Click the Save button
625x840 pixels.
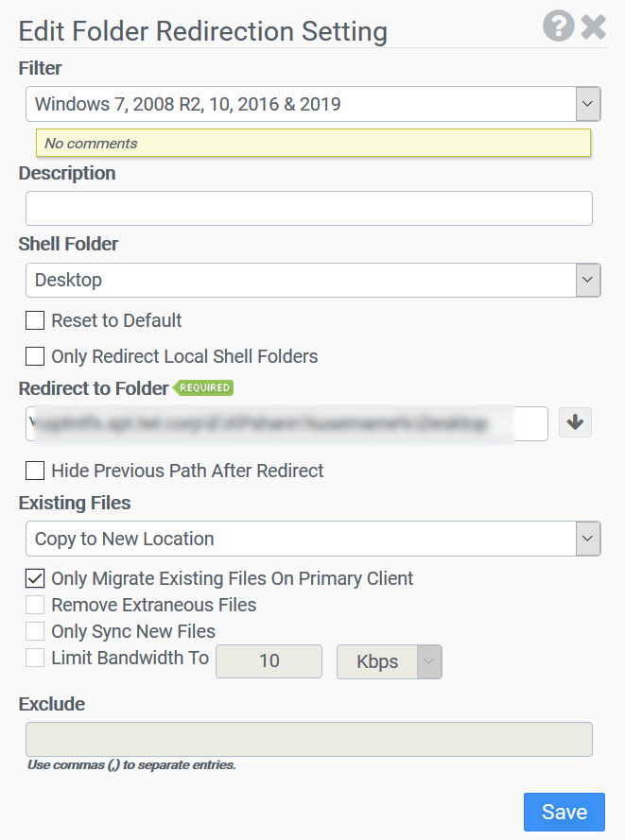(564, 812)
